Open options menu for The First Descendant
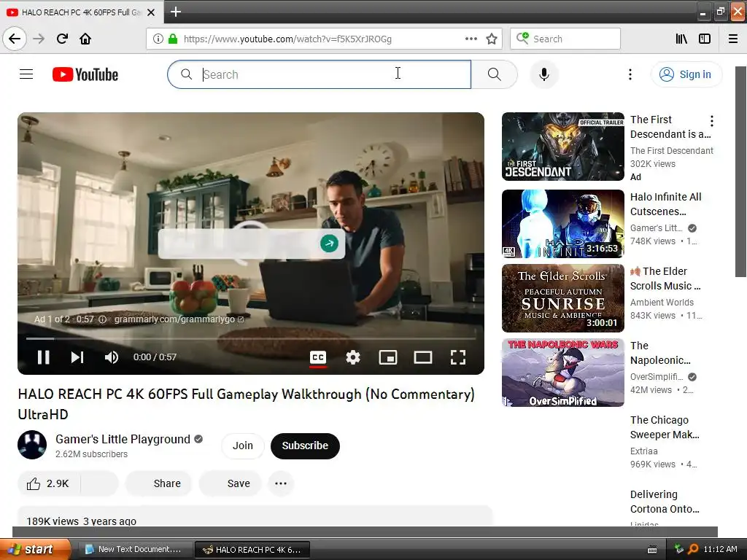The height and width of the screenshot is (560, 747). coord(712,121)
